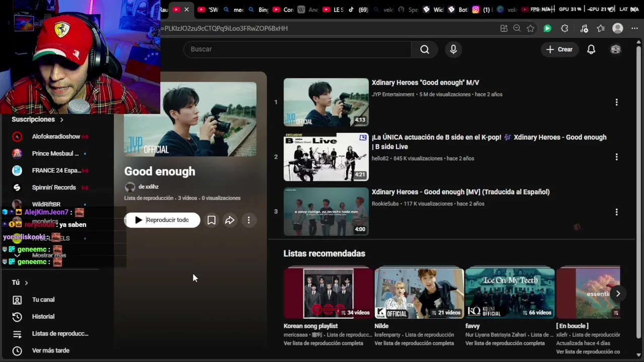Open favvy playlist thumbnail
The image size is (644, 362).
coord(510,294)
